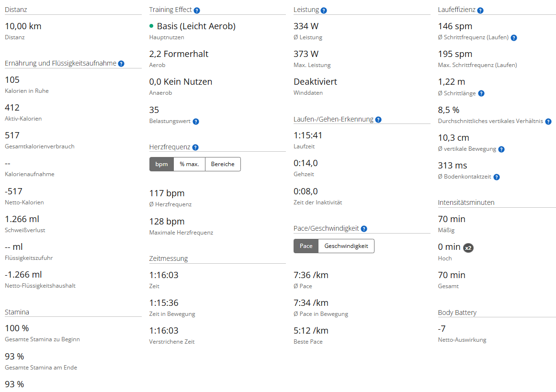Click the 128 bpm maximum heart rate
Image resolution: width=556 pixels, height=392 pixels.
tap(167, 222)
